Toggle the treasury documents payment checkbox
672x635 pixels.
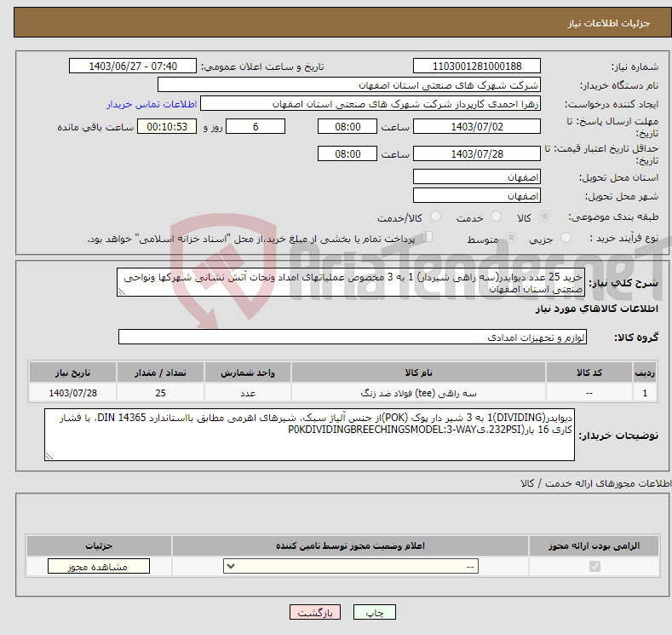[x=428, y=237]
